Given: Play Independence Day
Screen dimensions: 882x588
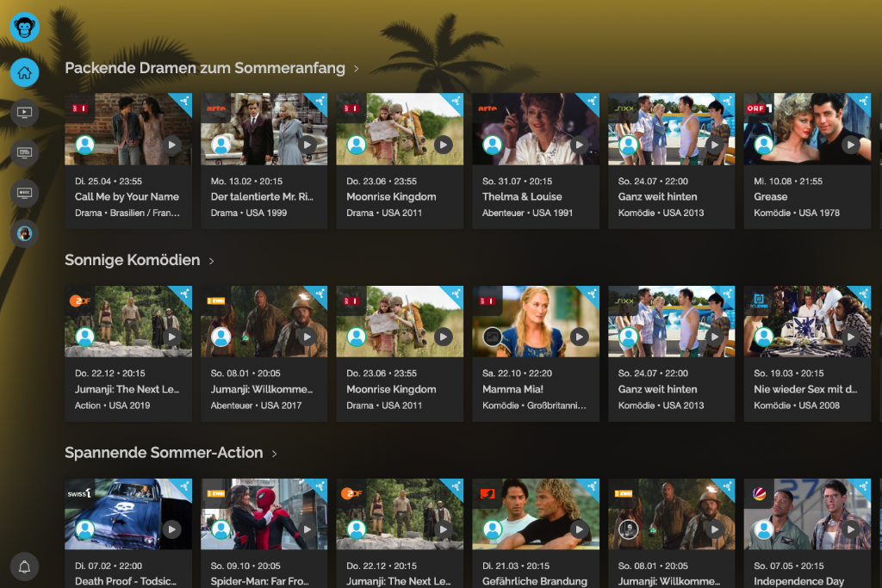Looking at the screenshot, I should tap(850, 529).
